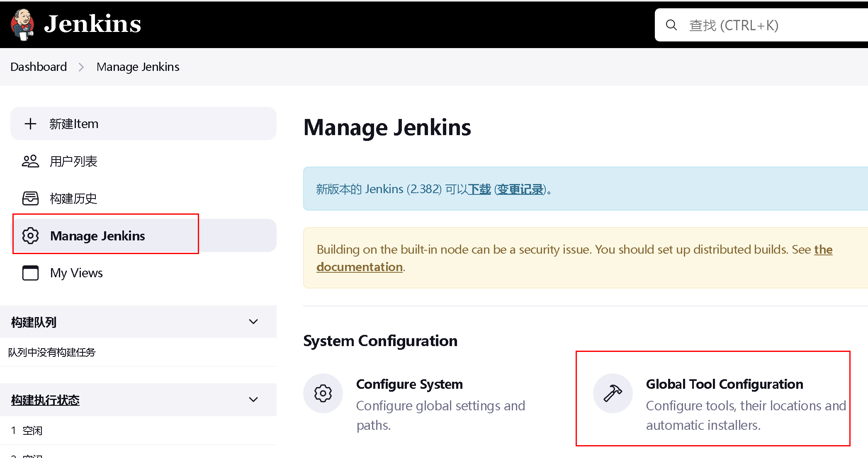Click 队列中没有构建任务 text
Viewport: 868px width, 458px height.
click(x=52, y=352)
